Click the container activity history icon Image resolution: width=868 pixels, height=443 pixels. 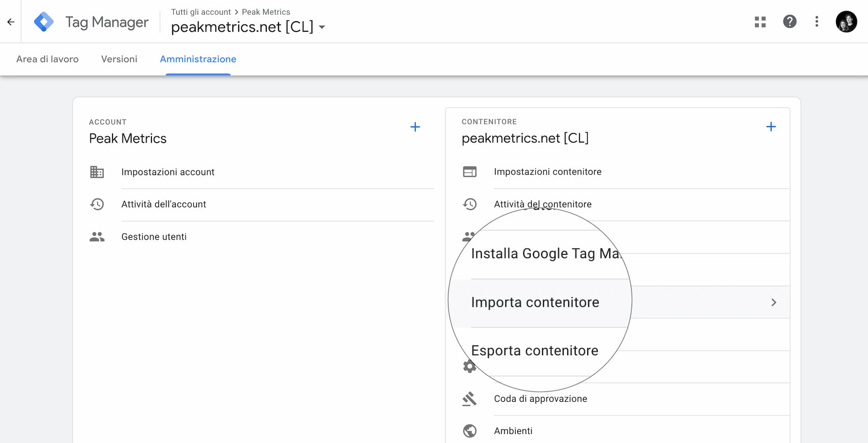click(470, 204)
